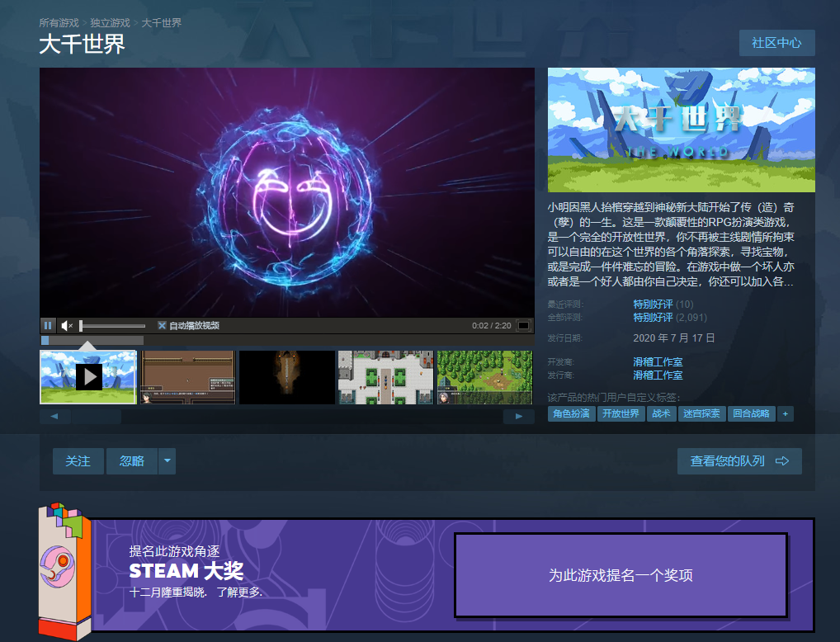Click 大千世界 breadcrumb link
This screenshot has height=642, width=840.
[x=161, y=23]
